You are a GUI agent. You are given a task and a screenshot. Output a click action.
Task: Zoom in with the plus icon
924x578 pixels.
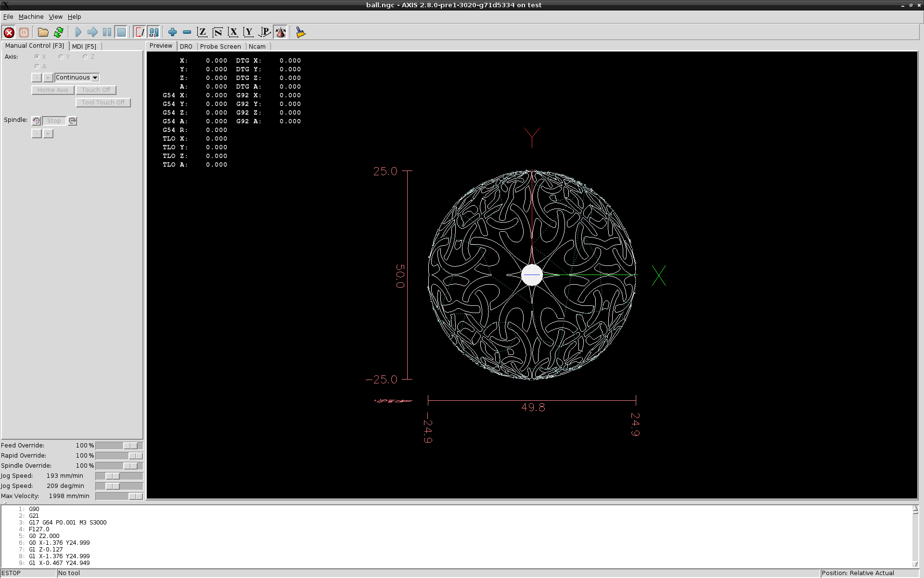(x=172, y=32)
